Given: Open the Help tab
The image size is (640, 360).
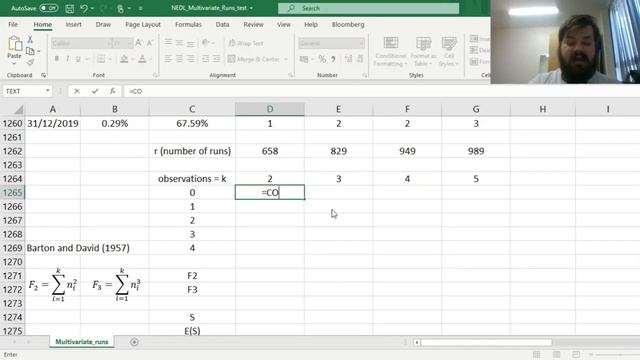Looking at the screenshot, I should pyautogui.click(x=311, y=24).
